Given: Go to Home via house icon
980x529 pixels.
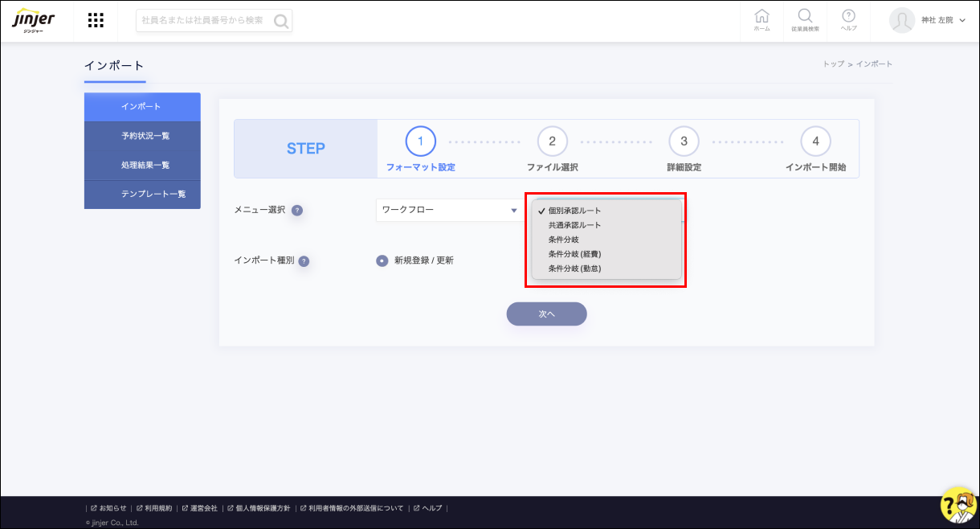Looking at the screenshot, I should click(762, 20).
